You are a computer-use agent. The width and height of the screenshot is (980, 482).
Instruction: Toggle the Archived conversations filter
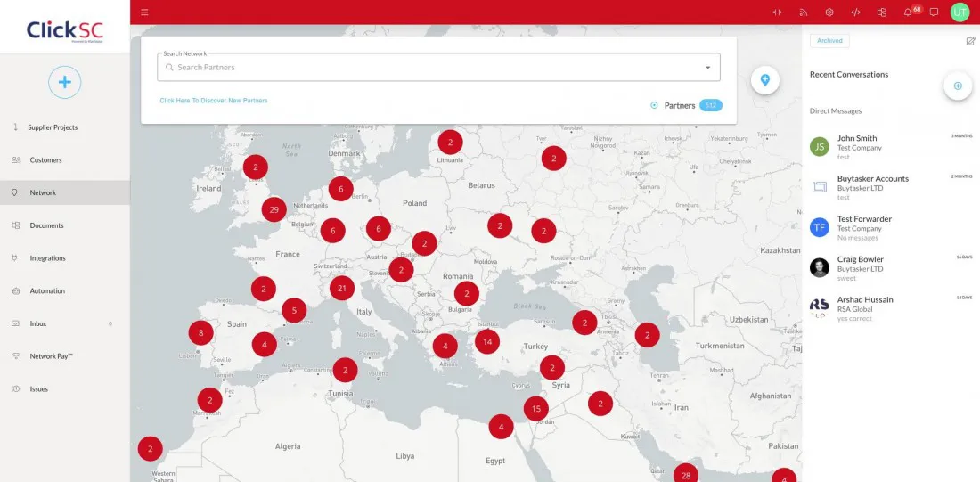[829, 41]
